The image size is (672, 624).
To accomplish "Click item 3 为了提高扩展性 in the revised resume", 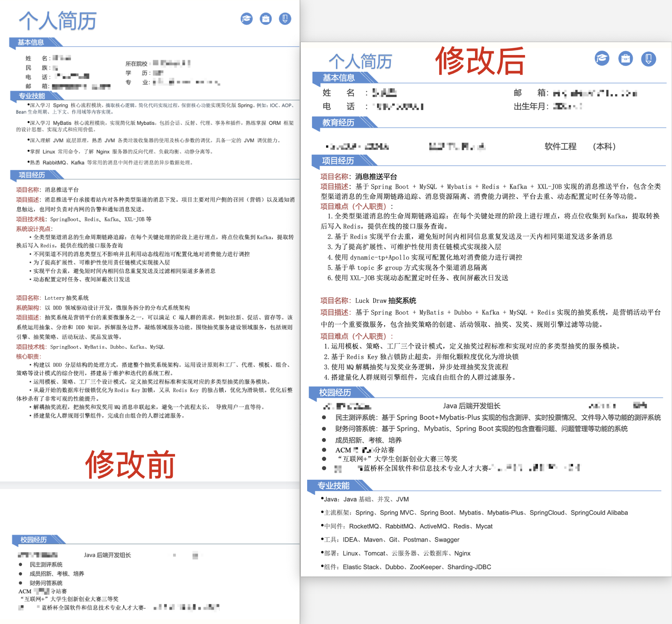I will coord(414,247).
